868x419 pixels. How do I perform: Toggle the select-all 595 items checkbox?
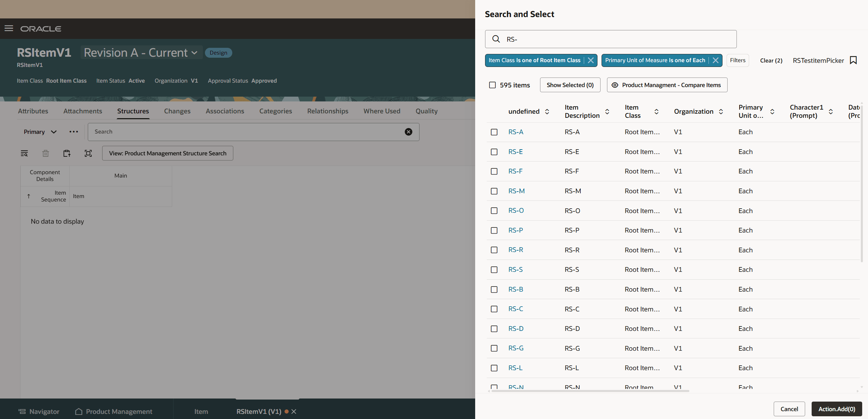click(492, 85)
